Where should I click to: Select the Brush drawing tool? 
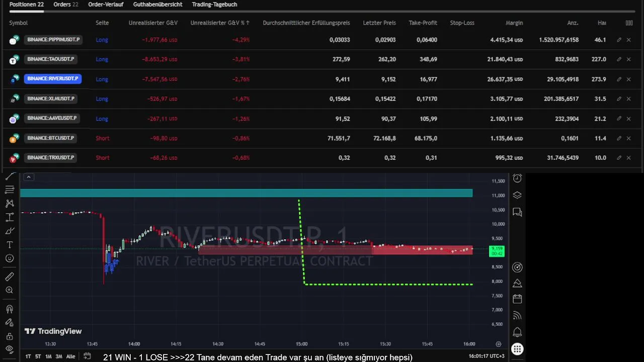pyautogui.click(x=10, y=231)
